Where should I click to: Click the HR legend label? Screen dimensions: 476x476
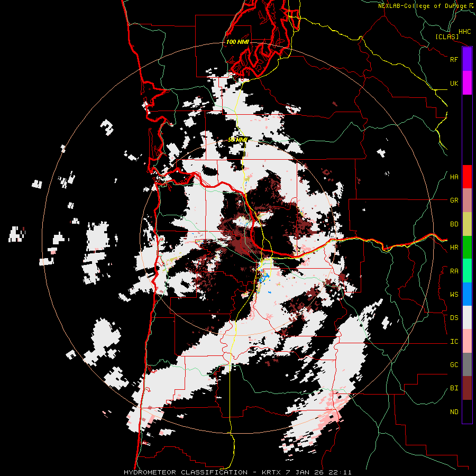454,248
